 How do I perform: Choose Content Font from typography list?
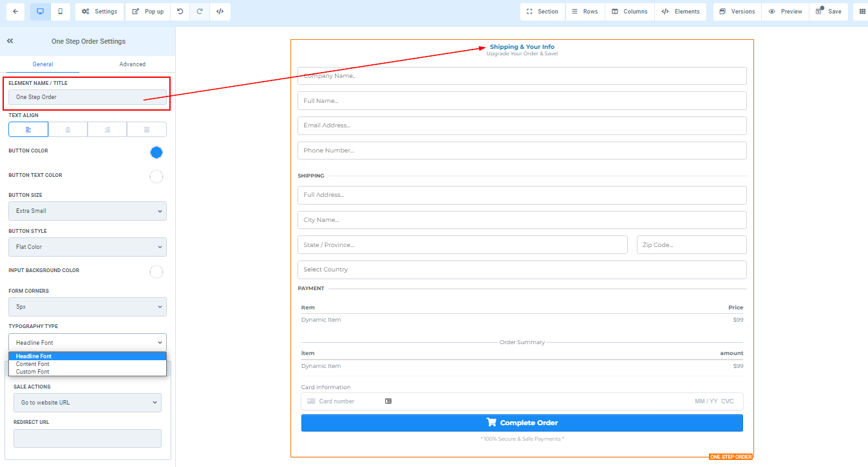click(33, 364)
